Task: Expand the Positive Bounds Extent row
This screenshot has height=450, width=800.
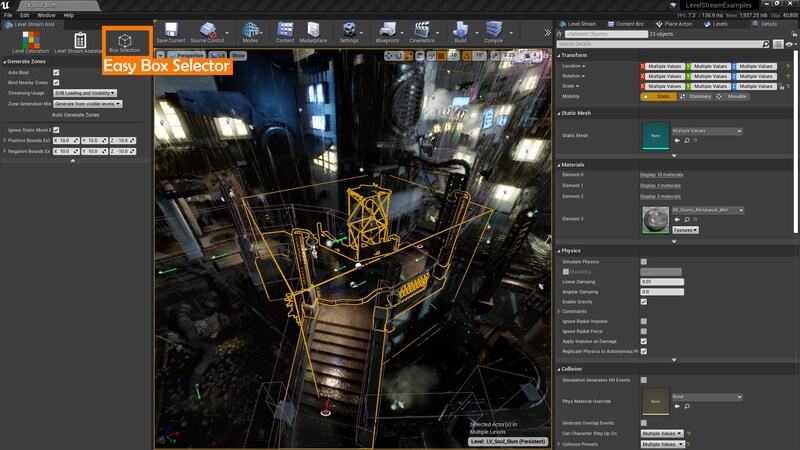Action: (x=5, y=140)
